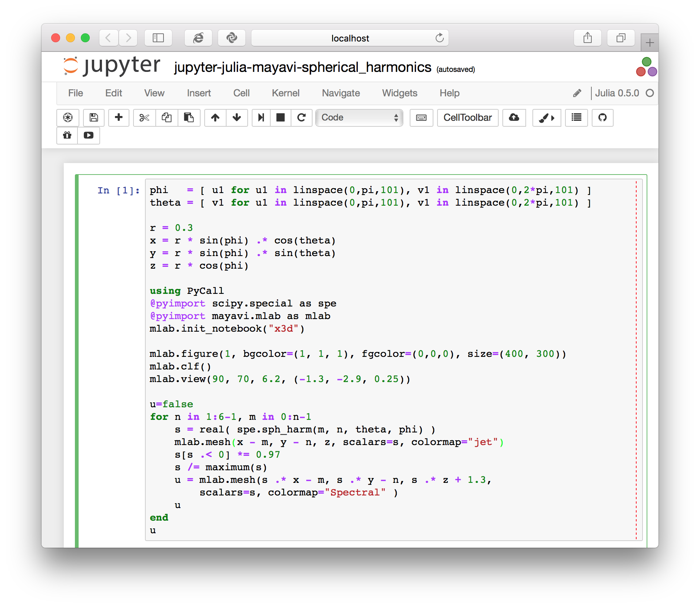Image resolution: width=700 pixels, height=607 pixels.
Task: Click the Internet Explorer style extension icon
Action: click(x=198, y=38)
